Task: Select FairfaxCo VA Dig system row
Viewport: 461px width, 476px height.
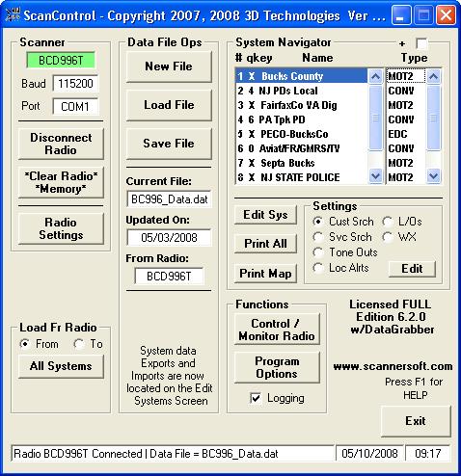Action: 302,105
